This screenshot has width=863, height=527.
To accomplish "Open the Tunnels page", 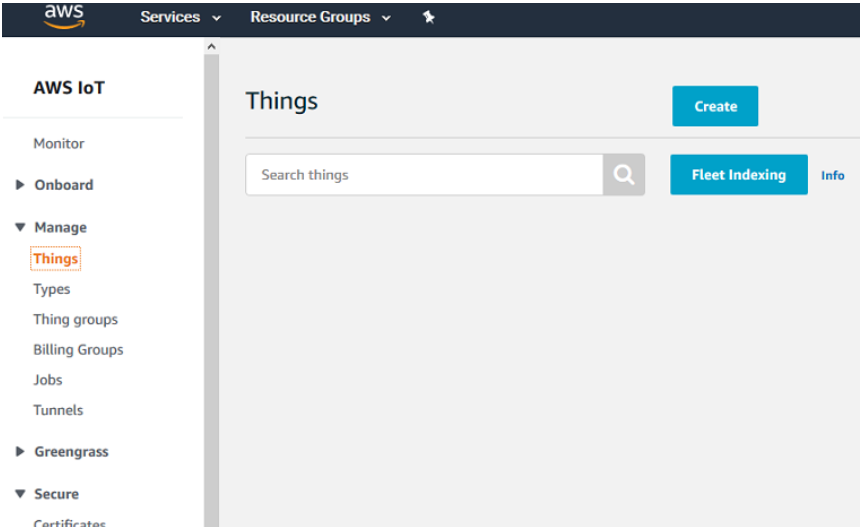I will click(58, 410).
